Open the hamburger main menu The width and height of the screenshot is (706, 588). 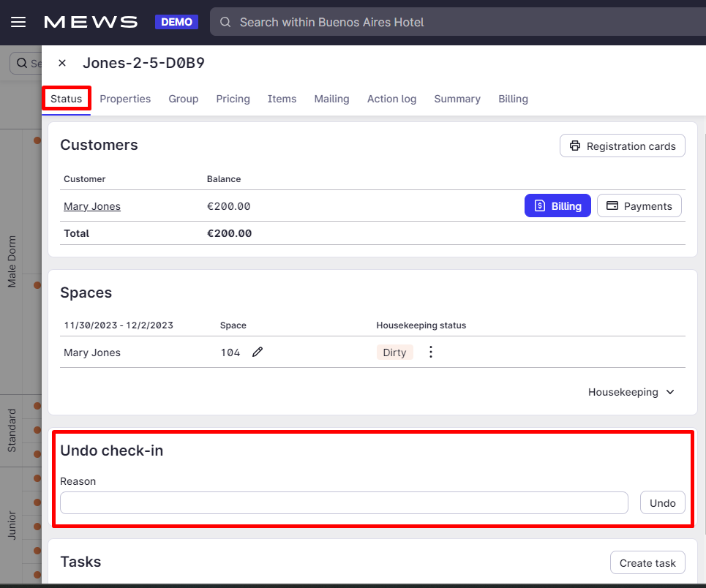18,22
